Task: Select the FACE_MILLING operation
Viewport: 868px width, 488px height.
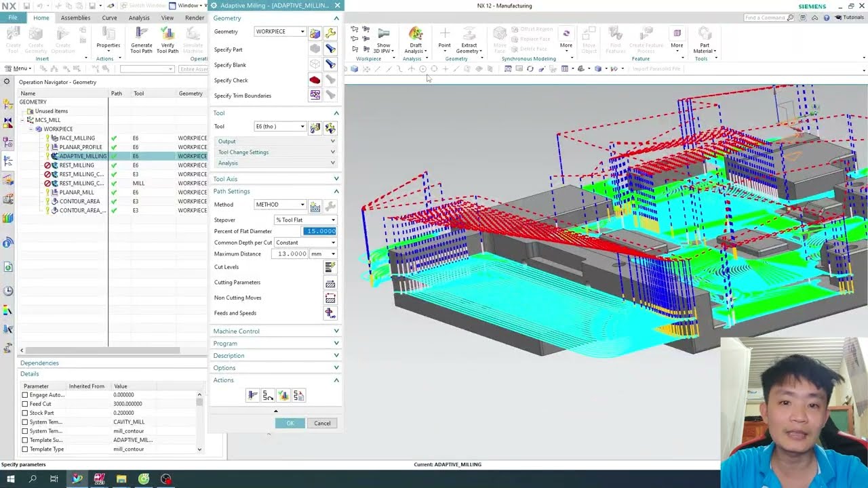Action: (77, 138)
